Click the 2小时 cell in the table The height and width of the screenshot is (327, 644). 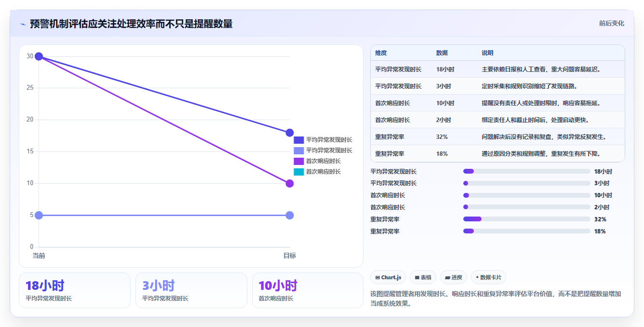(x=443, y=120)
